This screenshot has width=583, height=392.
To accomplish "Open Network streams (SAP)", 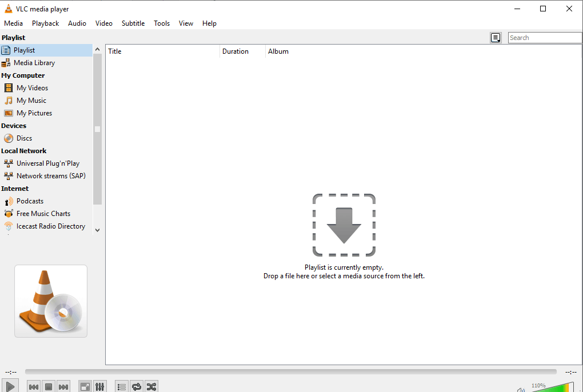I will coord(46,176).
